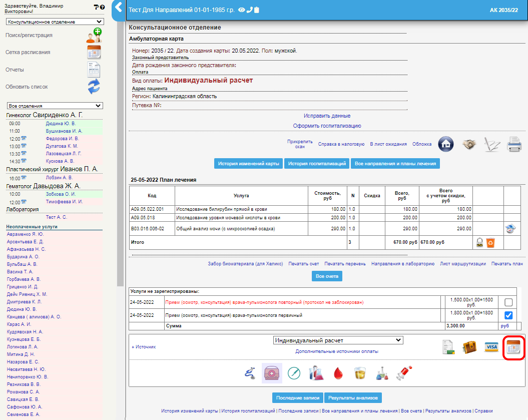Open the wallet cash payment icon

(x=469, y=347)
